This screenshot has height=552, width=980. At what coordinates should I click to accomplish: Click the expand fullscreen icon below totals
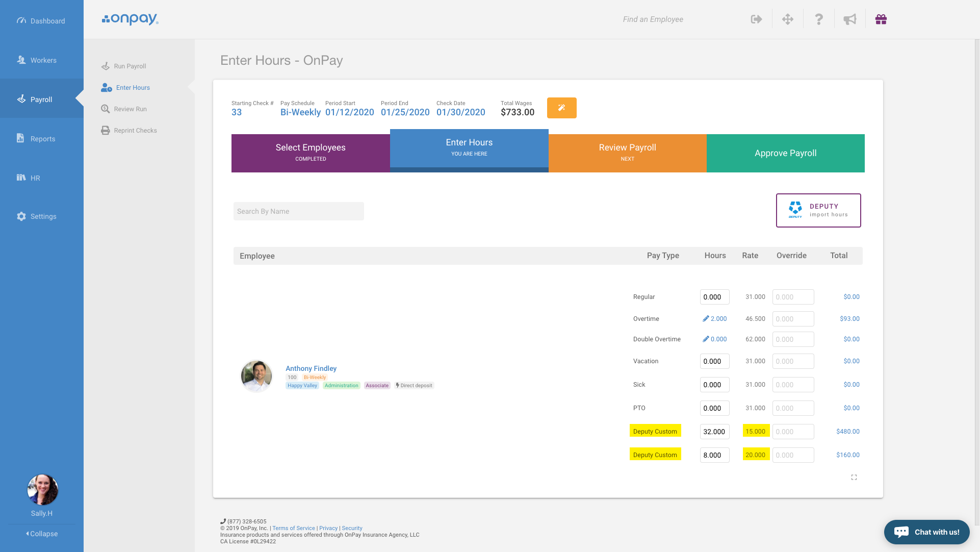pos(854,478)
